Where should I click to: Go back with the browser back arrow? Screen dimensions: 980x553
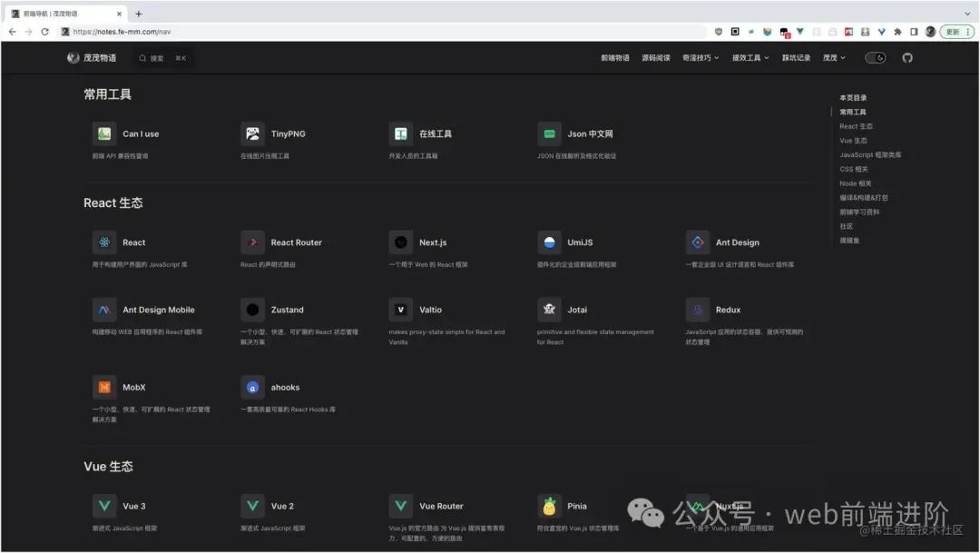pyautogui.click(x=13, y=32)
